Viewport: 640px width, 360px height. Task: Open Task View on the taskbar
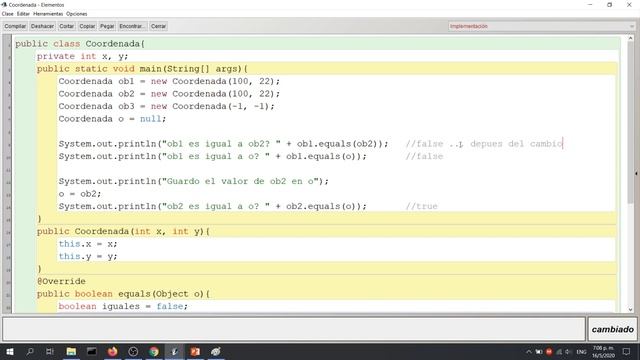point(50,351)
